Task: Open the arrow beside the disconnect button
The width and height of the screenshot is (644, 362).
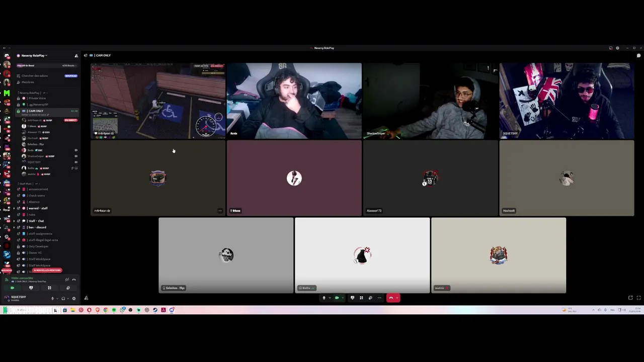Action: click(397, 298)
